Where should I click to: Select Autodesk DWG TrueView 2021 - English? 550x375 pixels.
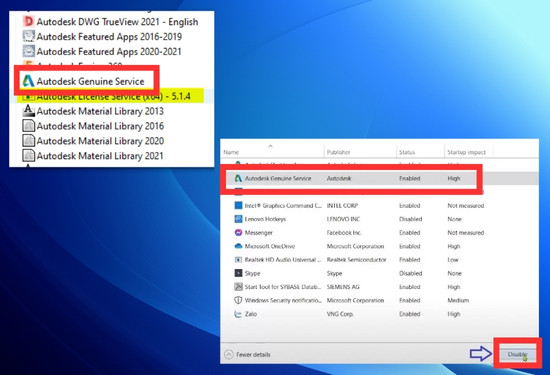tap(117, 22)
